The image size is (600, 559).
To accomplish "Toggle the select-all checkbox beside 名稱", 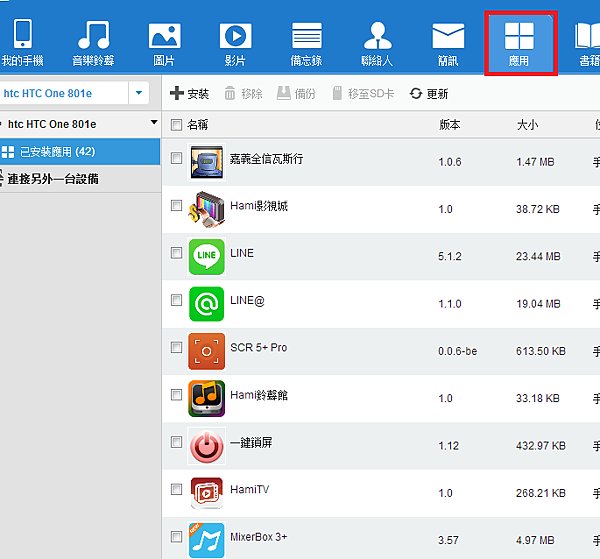I will coord(176,125).
